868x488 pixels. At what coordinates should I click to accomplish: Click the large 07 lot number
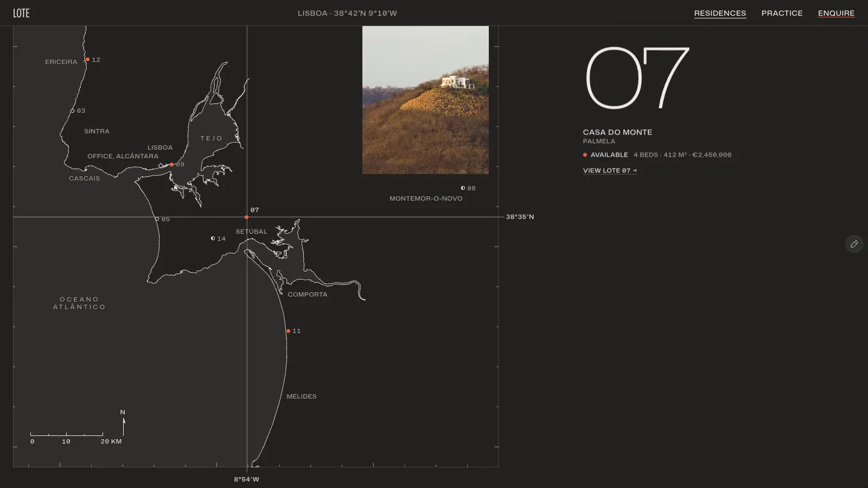637,78
